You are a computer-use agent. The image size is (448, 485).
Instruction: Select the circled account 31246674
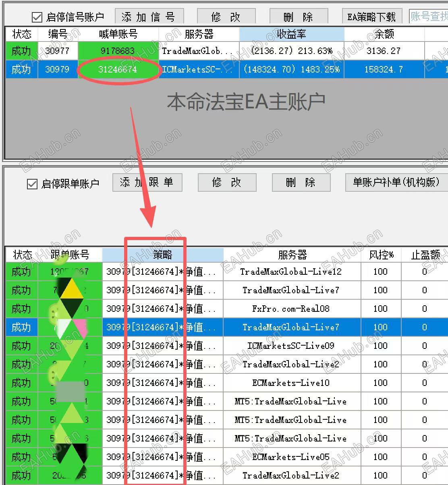coord(118,69)
